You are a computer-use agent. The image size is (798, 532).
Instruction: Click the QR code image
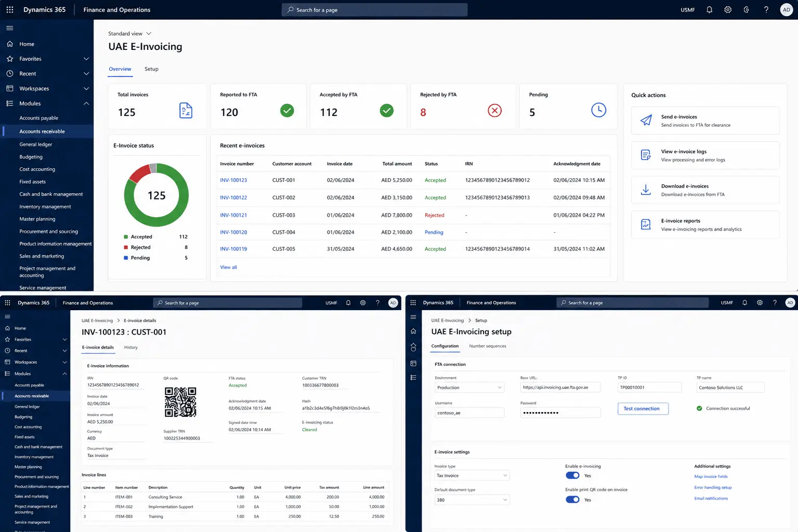coord(180,402)
